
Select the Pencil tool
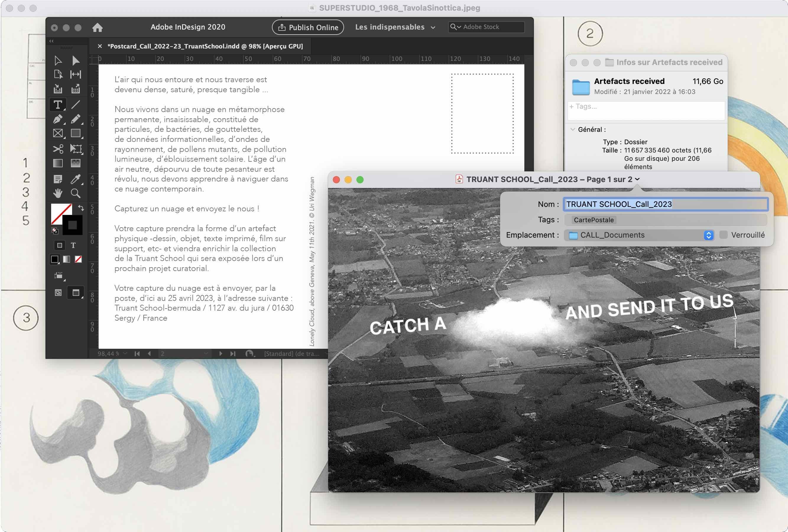tap(76, 119)
